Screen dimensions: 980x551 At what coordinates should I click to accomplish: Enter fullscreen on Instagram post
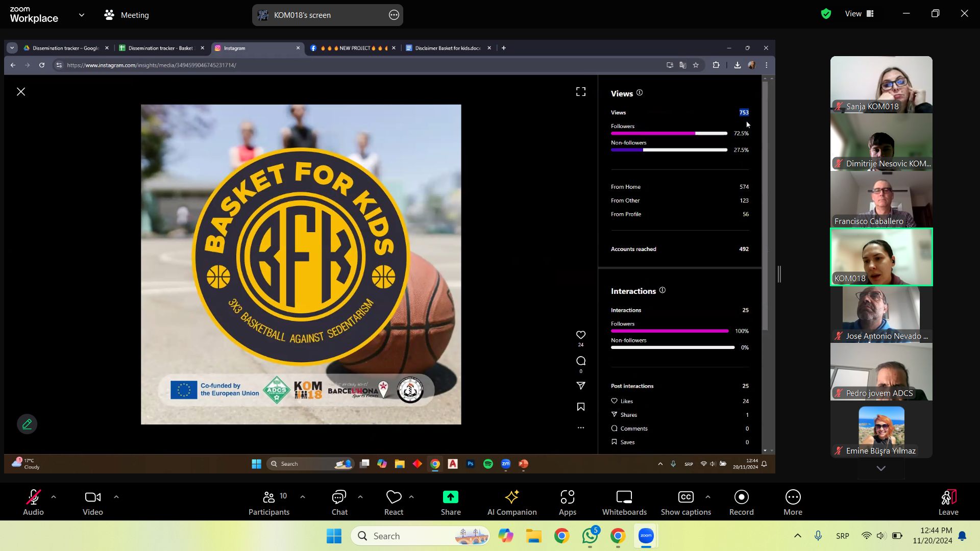point(581,91)
